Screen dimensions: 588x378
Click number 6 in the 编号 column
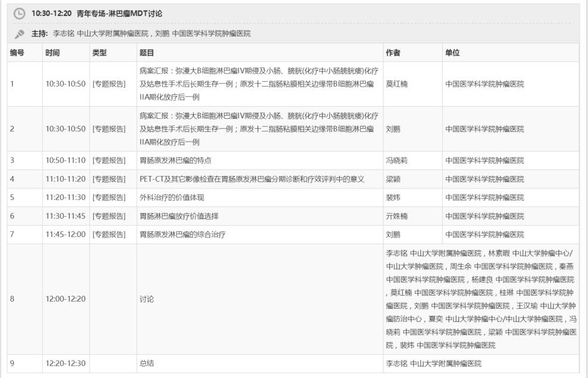(12, 216)
